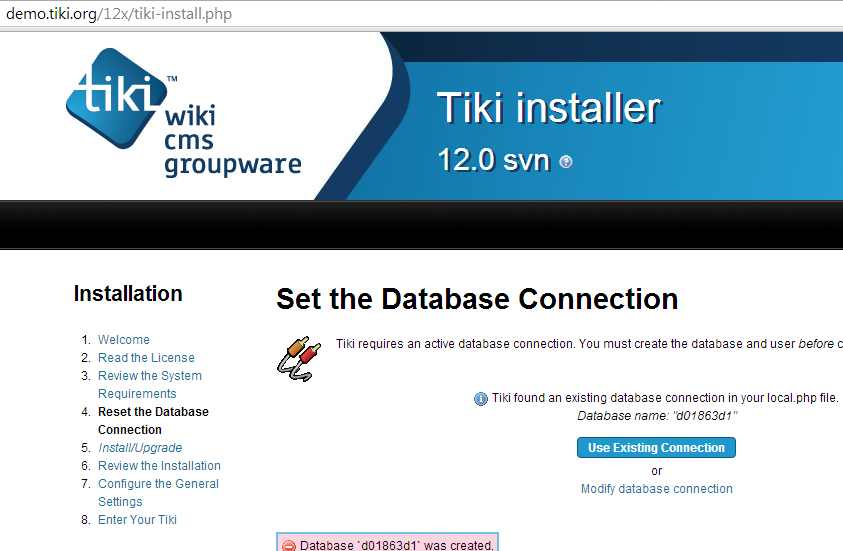Viewport: 843px width, 551px height.
Task: Click Modify database connection link
Action: [656, 489]
